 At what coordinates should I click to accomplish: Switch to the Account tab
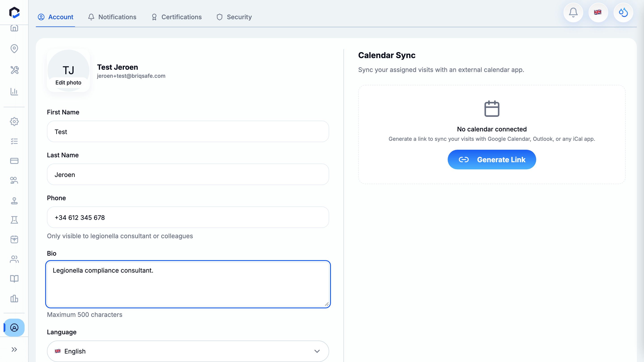point(55,17)
